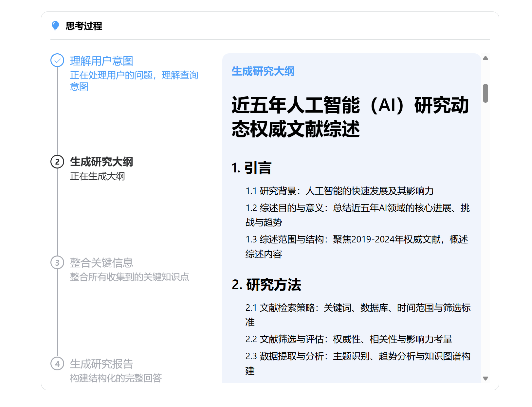The height and width of the screenshot is (407, 532).
Task: Click the step 3 number circle
Action: pyautogui.click(x=57, y=263)
